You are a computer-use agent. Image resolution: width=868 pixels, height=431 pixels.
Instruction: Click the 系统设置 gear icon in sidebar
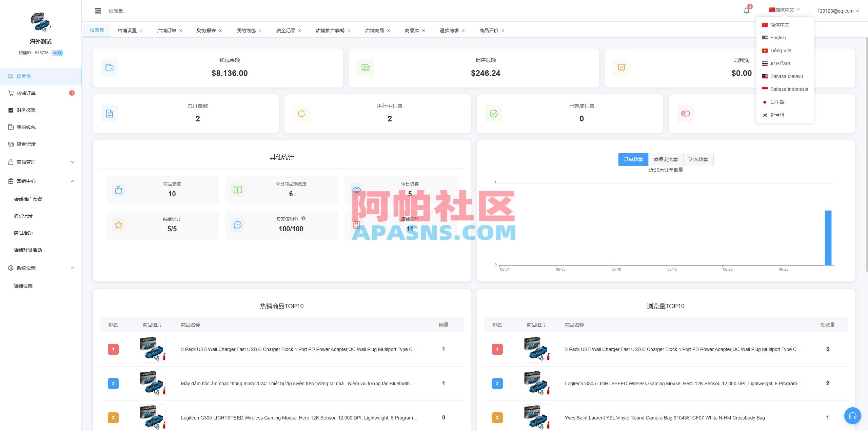point(11,268)
